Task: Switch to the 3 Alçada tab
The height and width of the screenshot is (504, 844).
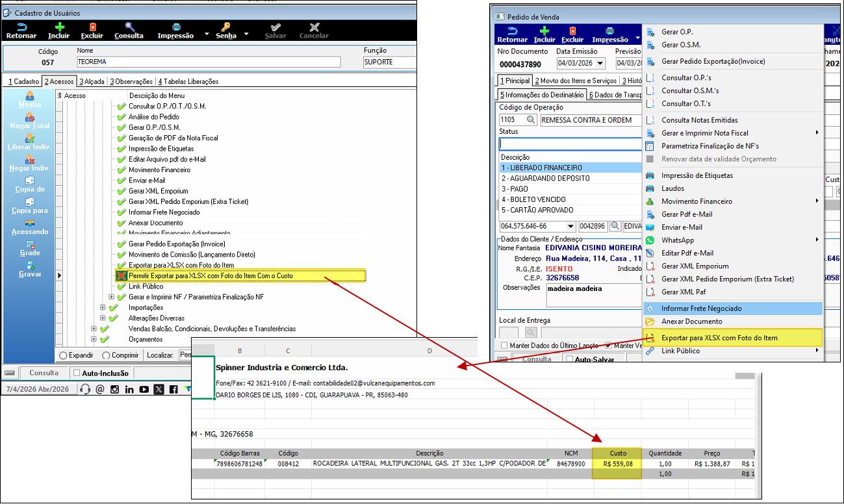Action: coord(92,81)
